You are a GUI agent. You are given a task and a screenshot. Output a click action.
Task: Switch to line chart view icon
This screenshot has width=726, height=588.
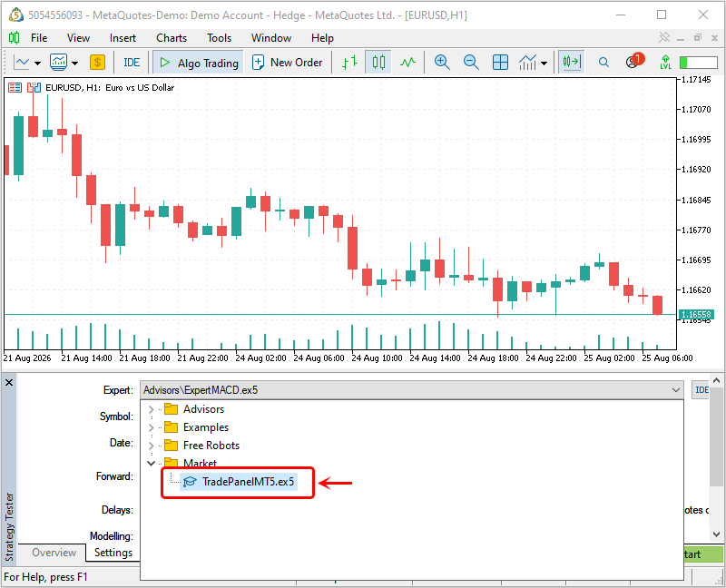[x=407, y=62]
